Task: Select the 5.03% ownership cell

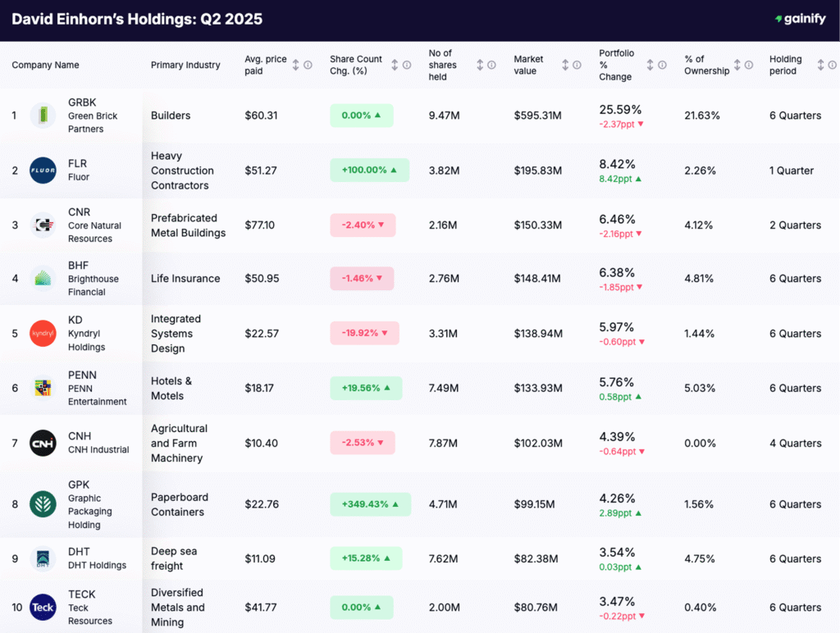Action: point(699,388)
